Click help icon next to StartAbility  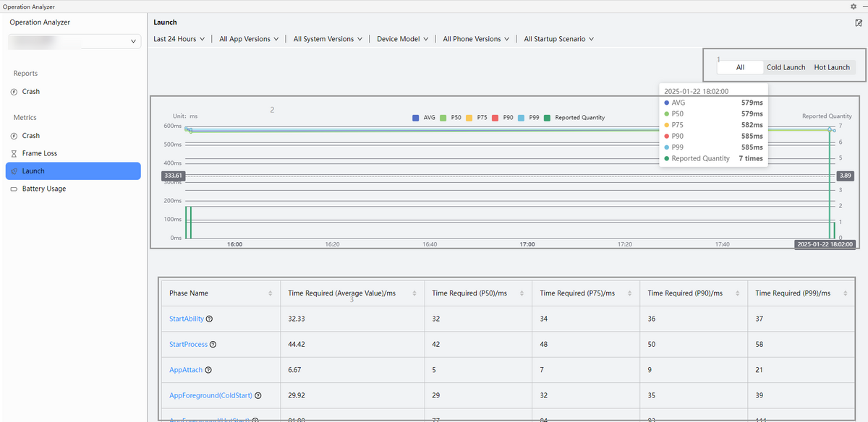(210, 319)
